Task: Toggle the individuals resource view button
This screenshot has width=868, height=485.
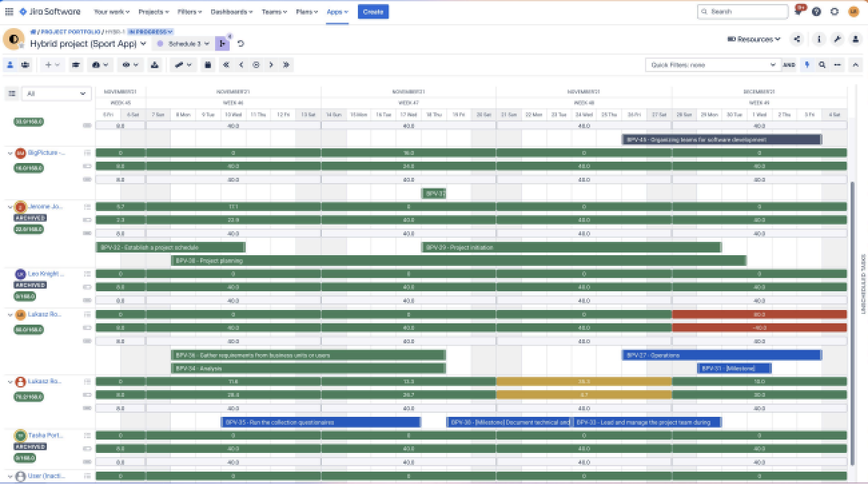Action: tap(10, 65)
